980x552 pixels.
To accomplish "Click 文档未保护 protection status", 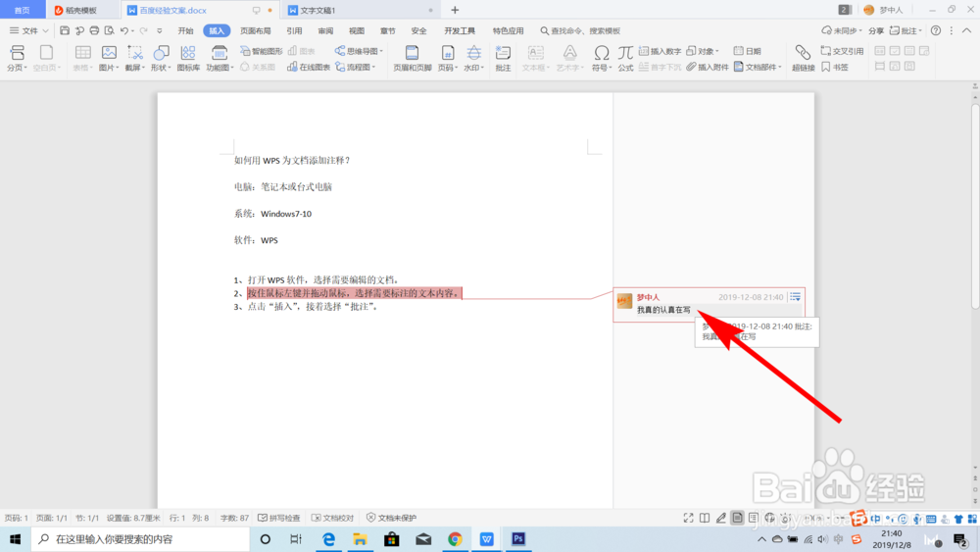I will (391, 518).
